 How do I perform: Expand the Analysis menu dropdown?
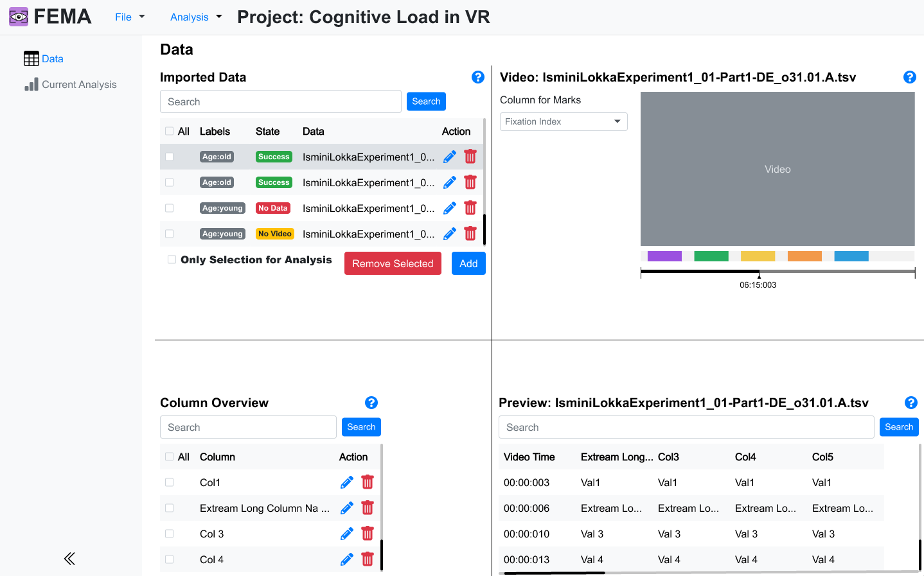(196, 17)
